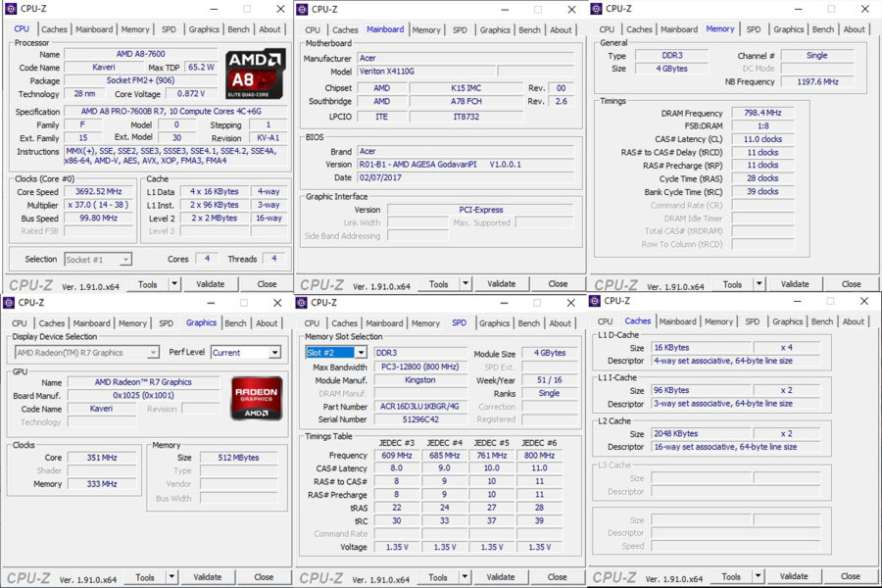
Task: Click the AMD A8 processor logo
Action: point(256,74)
